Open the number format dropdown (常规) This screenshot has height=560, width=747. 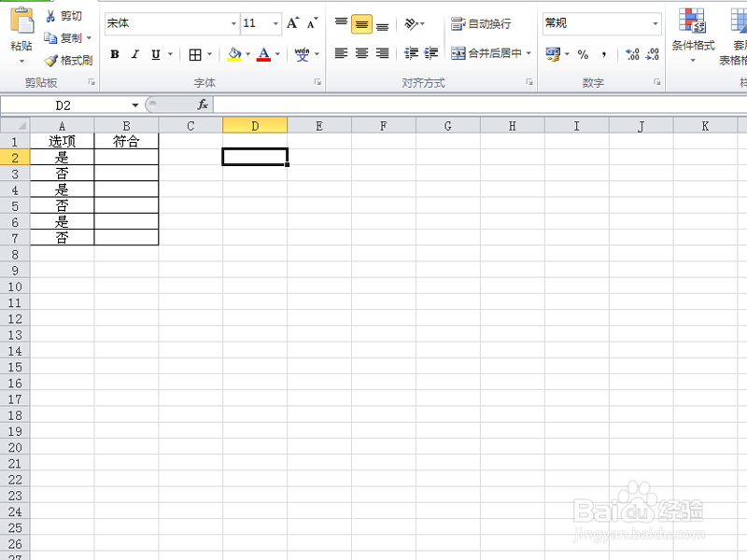(x=655, y=23)
